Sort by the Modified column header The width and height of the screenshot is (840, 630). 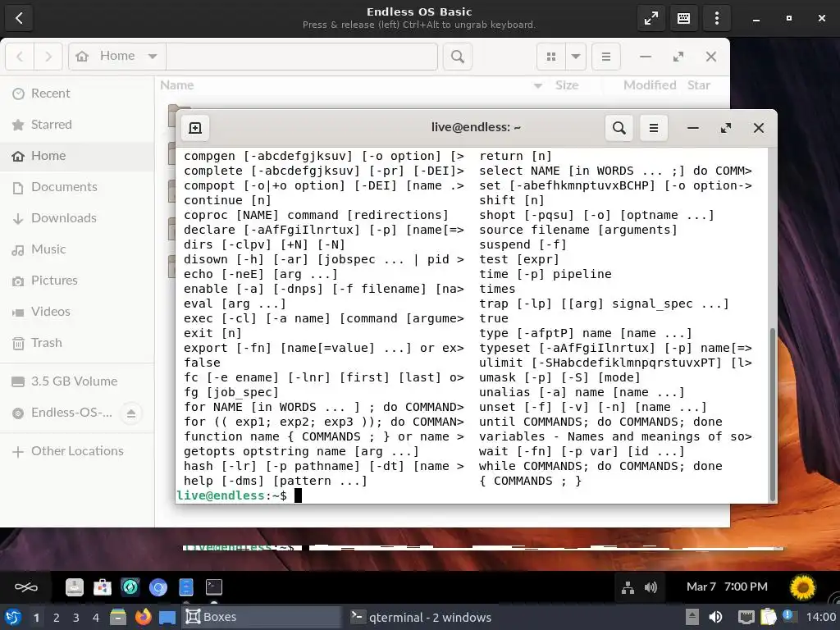coord(650,85)
